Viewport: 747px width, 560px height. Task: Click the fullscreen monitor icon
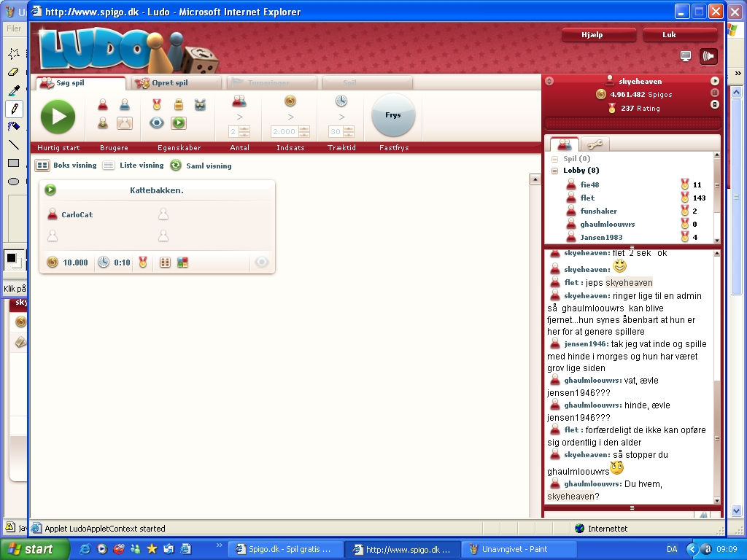686,56
